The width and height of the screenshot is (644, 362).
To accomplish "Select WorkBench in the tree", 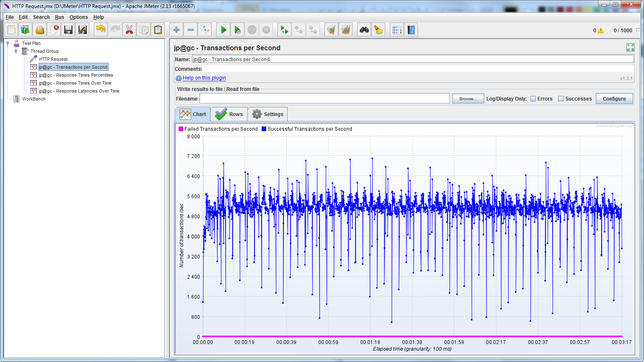I will 34,99.
